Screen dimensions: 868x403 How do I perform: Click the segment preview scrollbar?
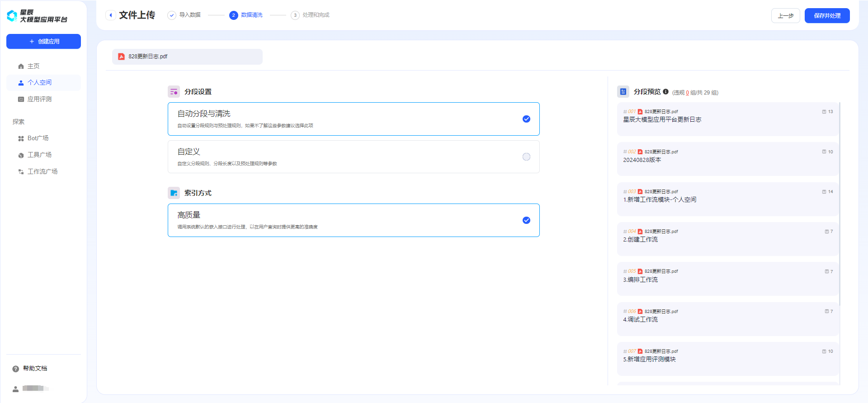pos(840,204)
